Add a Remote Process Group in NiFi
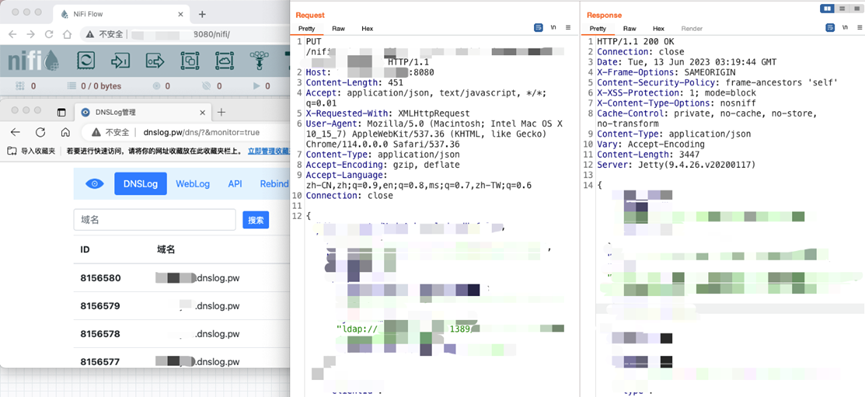865x397 pixels. click(225, 60)
